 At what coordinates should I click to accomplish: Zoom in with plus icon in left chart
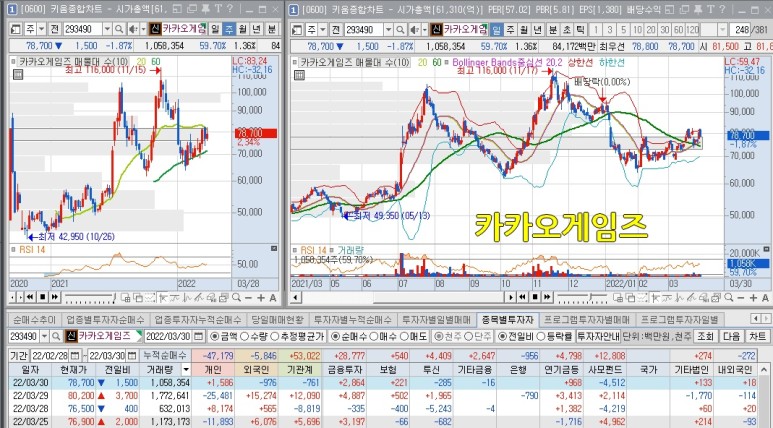click(x=261, y=297)
